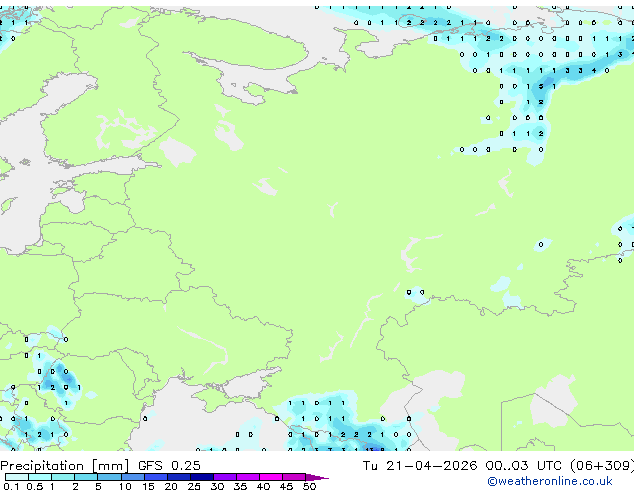The height and width of the screenshot is (490, 634).
Task: Pick the 2–5 mm legend color swatch
Action: pos(86,477)
